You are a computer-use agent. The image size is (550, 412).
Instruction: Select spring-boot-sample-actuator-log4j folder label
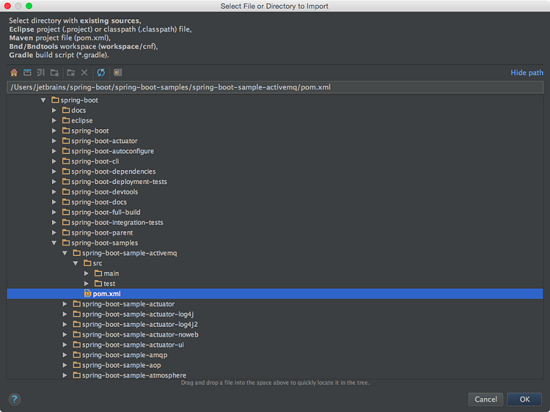point(138,314)
